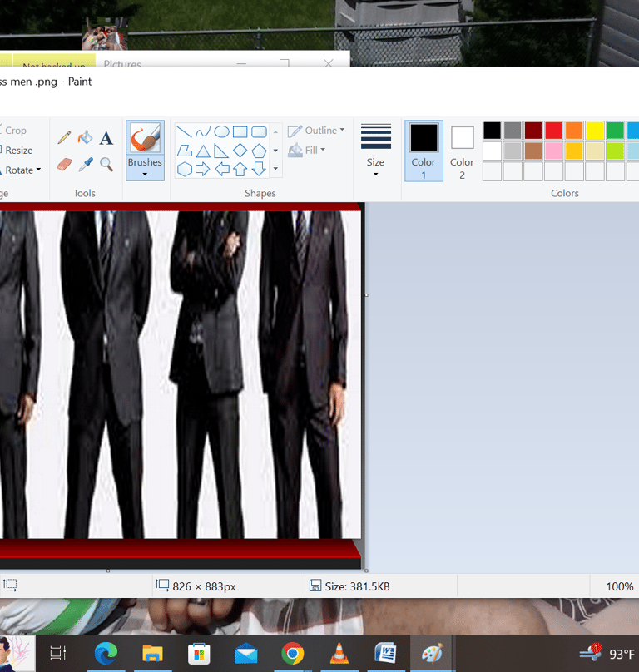This screenshot has height=672, width=639.
Task: Open VLC media player from the taskbar
Action: pyautogui.click(x=339, y=653)
